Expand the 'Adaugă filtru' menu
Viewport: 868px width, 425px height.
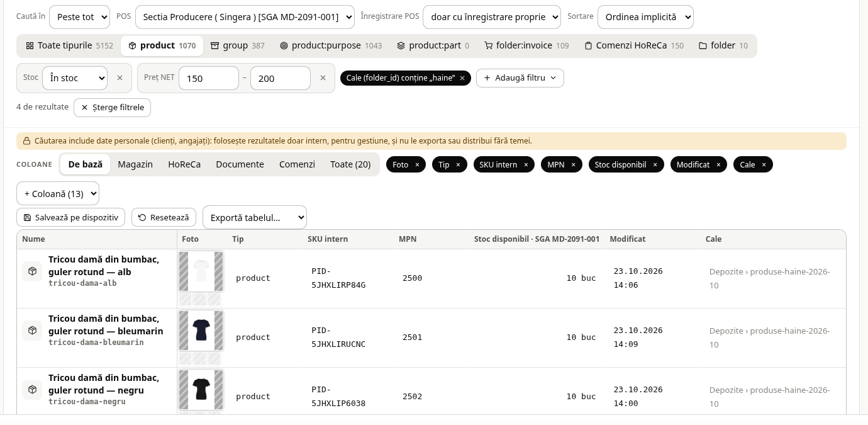(x=520, y=78)
